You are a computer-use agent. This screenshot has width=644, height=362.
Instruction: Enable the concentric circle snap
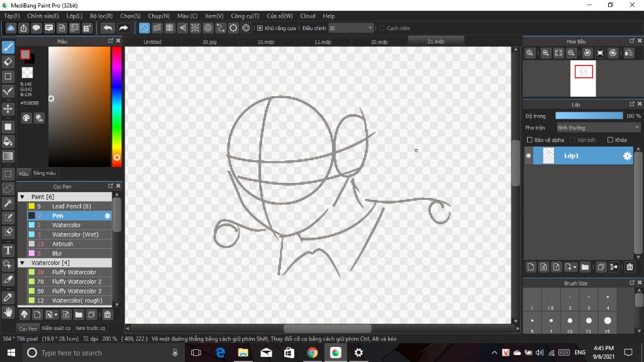(208, 28)
